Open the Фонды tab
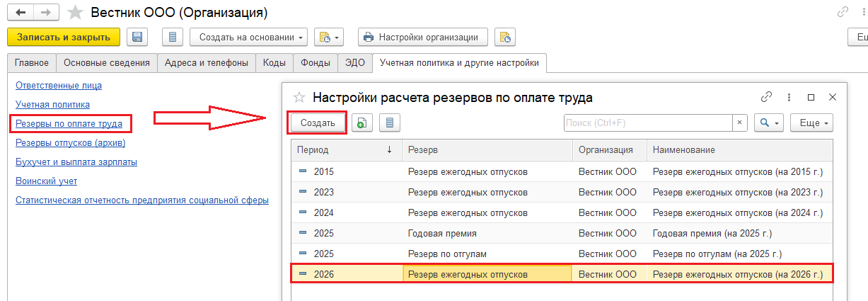This screenshot has width=868, height=301. coord(316,63)
